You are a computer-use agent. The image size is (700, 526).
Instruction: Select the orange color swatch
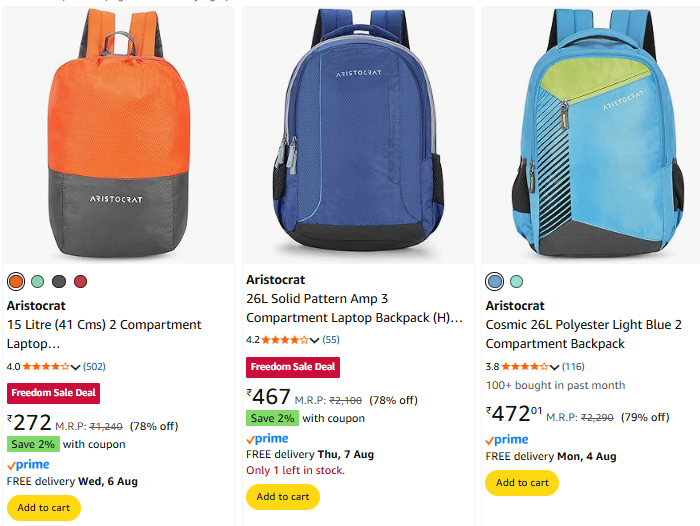[x=16, y=281]
